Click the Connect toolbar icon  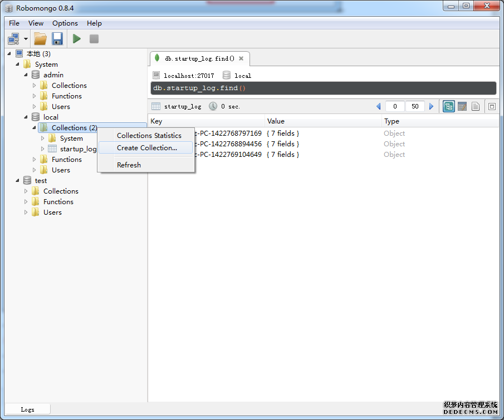coord(13,38)
